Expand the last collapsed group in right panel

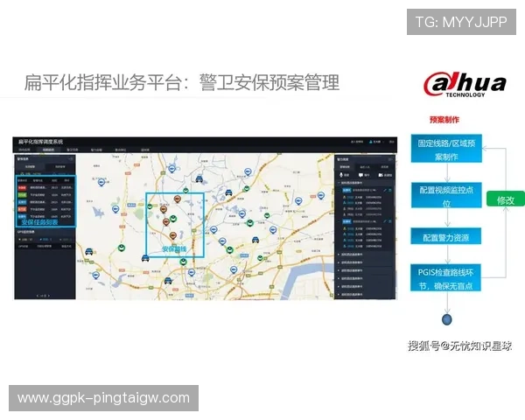click(x=339, y=294)
